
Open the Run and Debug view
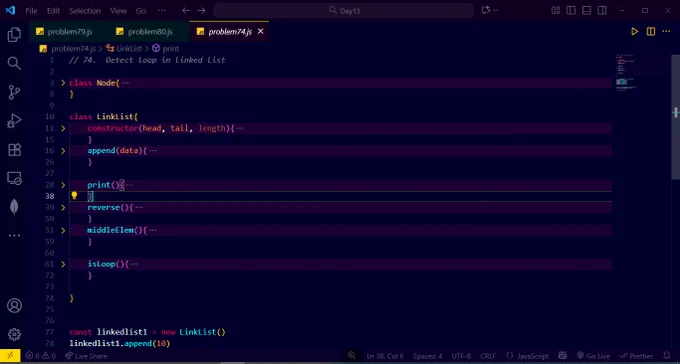[14, 121]
